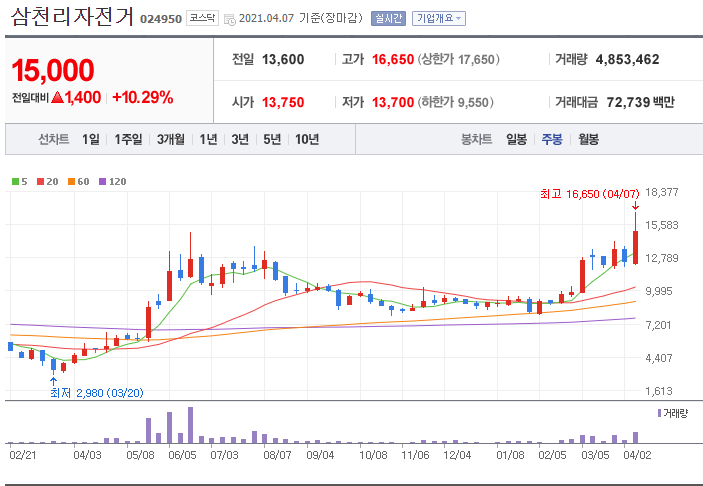
Task: Click the 1,613 price axis label
Action: click(659, 391)
